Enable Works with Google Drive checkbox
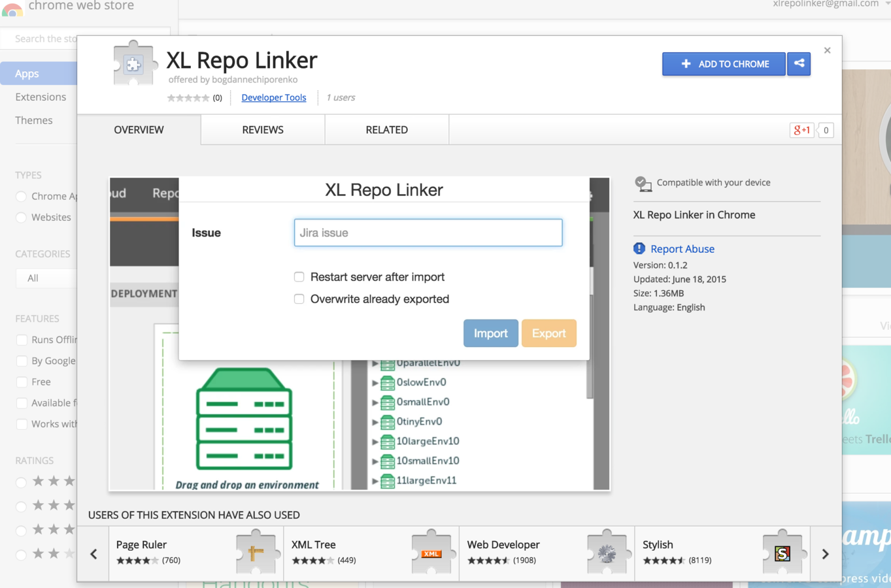The width and height of the screenshot is (891, 588). [x=22, y=424]
